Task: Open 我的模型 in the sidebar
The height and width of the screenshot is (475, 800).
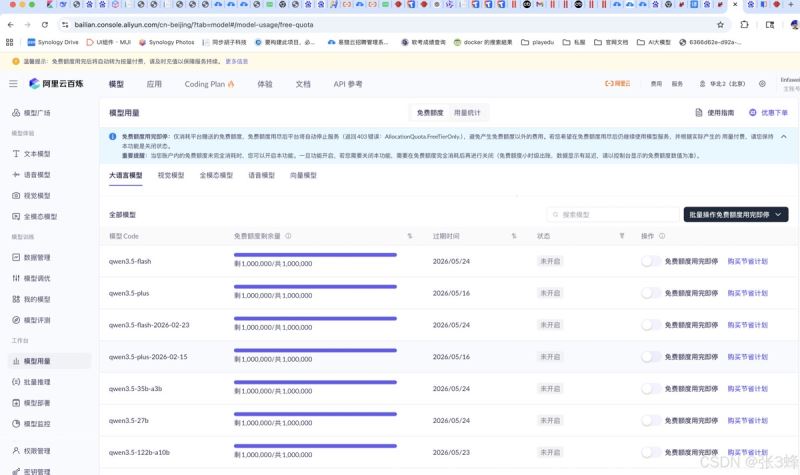Action: (x=31, y=299)
